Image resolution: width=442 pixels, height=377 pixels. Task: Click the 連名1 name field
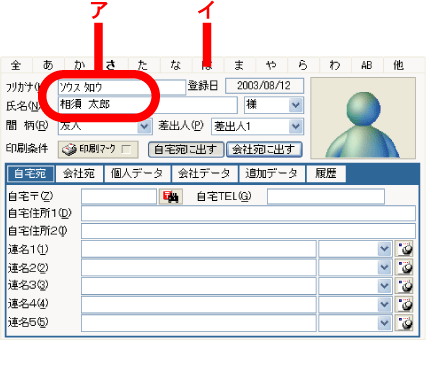click(x=199, y=249)
